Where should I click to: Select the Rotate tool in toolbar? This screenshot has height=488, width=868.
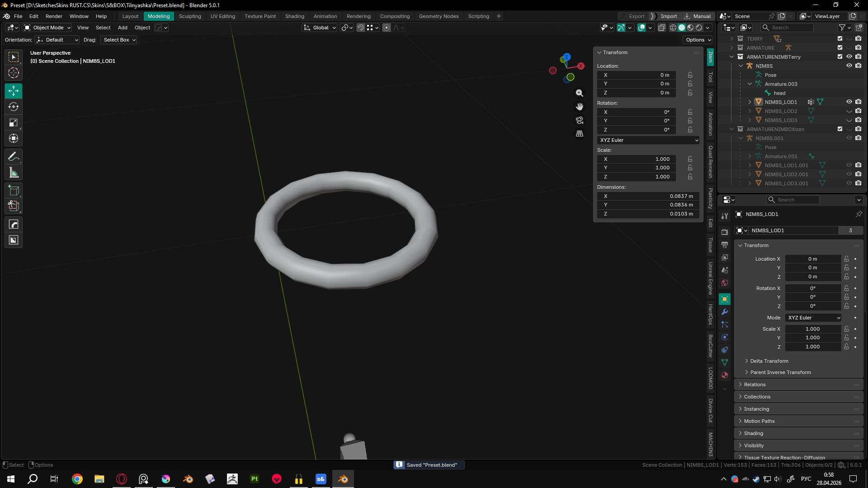14,107
